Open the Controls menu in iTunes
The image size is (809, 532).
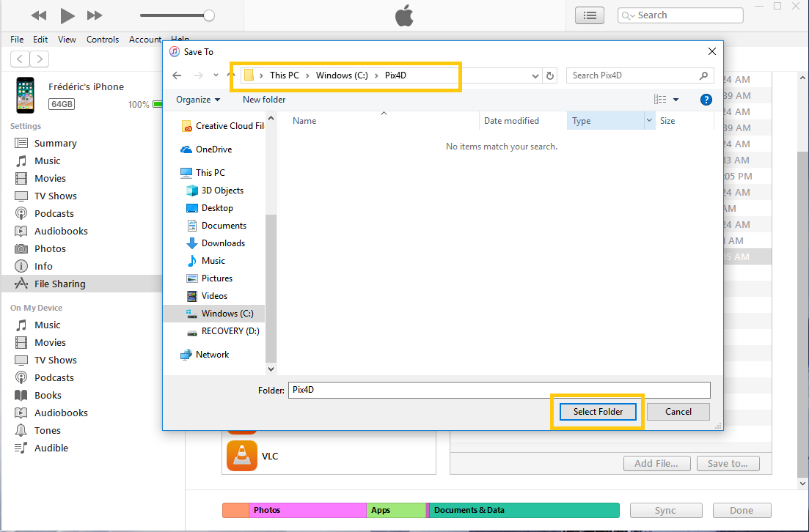[103, 39]
